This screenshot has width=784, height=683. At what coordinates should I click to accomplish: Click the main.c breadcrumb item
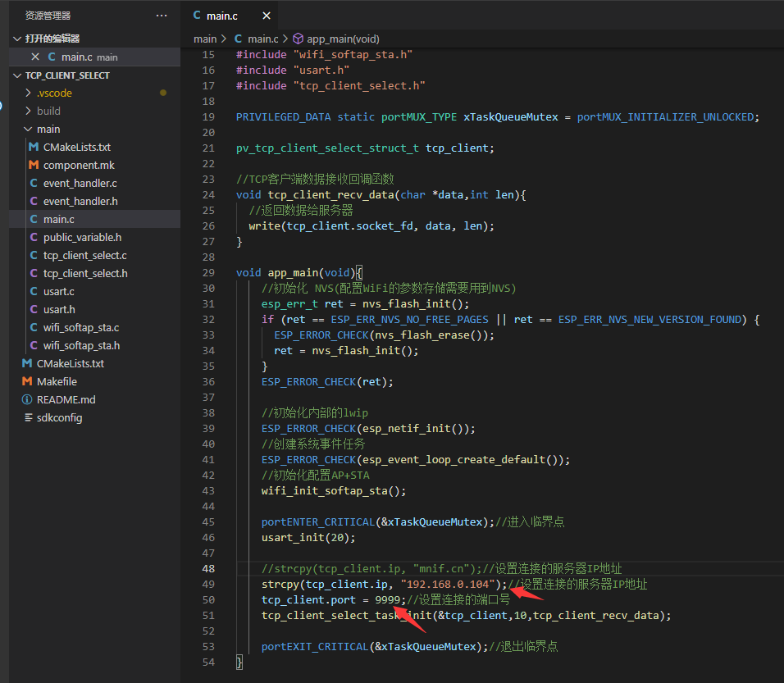(x=262, y=39)
